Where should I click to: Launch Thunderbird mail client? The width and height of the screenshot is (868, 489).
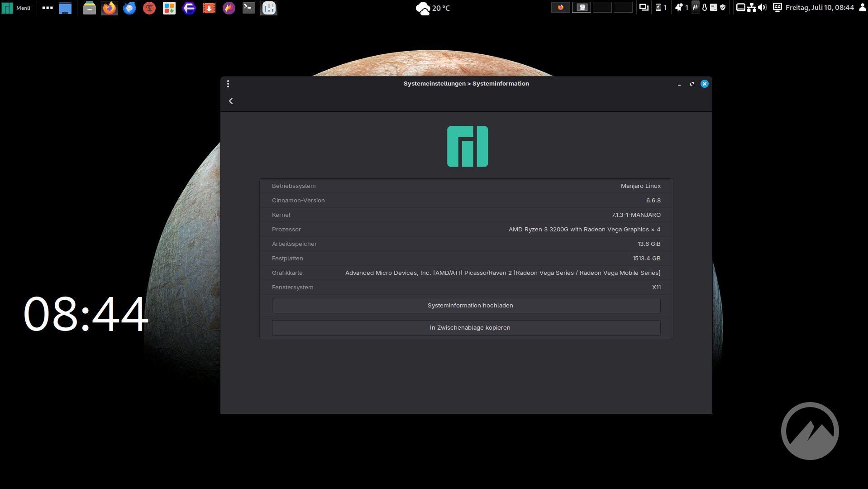129,8
